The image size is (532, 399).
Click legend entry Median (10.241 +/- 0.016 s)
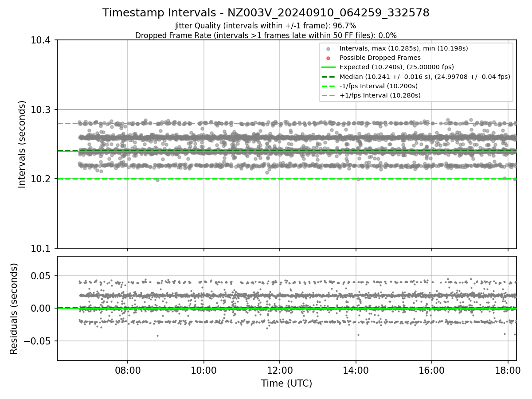424,76
